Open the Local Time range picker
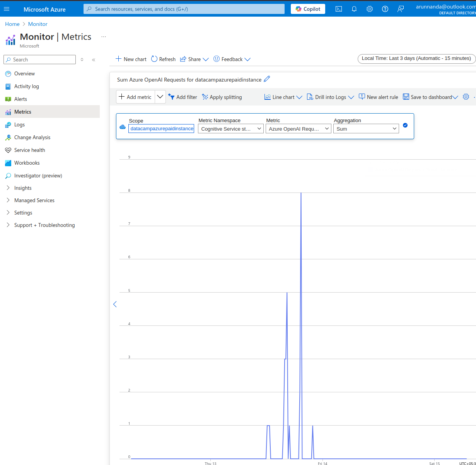Viewport: 476px width, 465px height. point(416,59)
